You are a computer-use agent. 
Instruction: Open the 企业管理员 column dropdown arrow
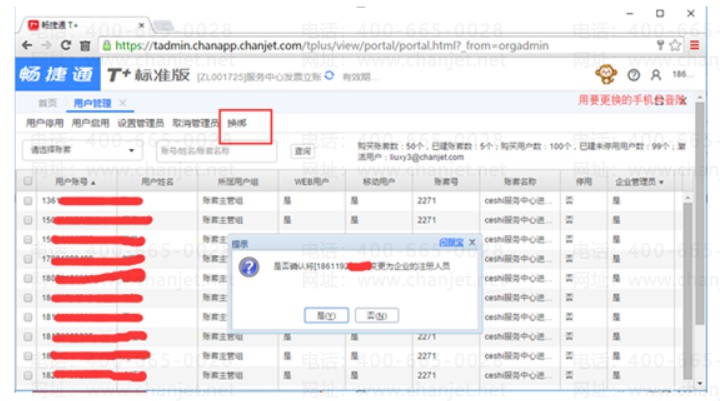(662, 182)
